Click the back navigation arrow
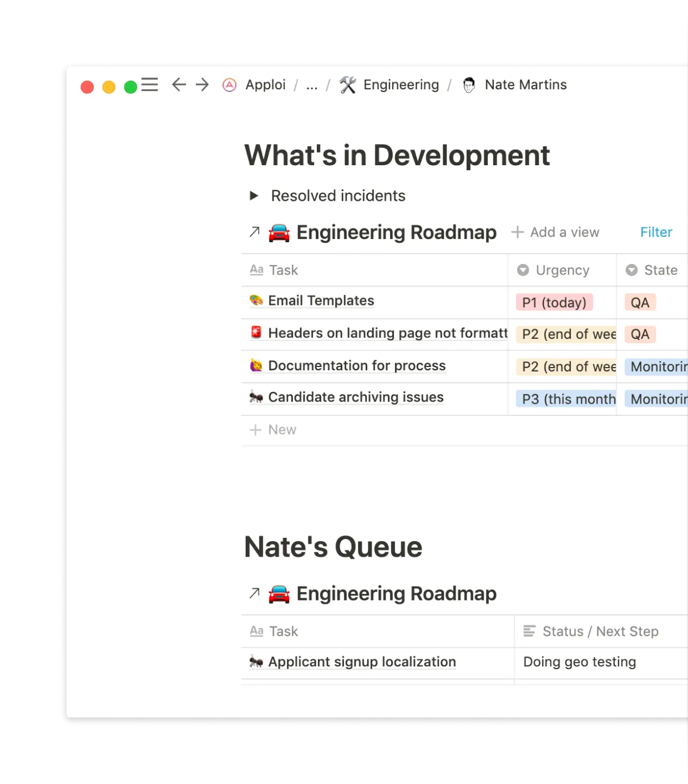The width and height of the screenshot is (688, 784). (x=178, y=85)
